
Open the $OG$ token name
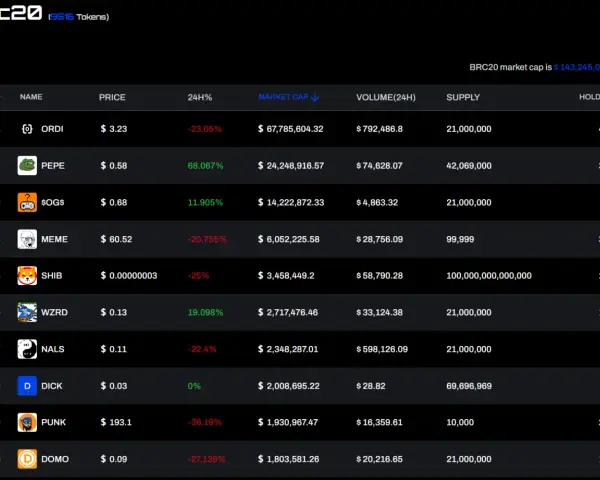pos(53,202)
